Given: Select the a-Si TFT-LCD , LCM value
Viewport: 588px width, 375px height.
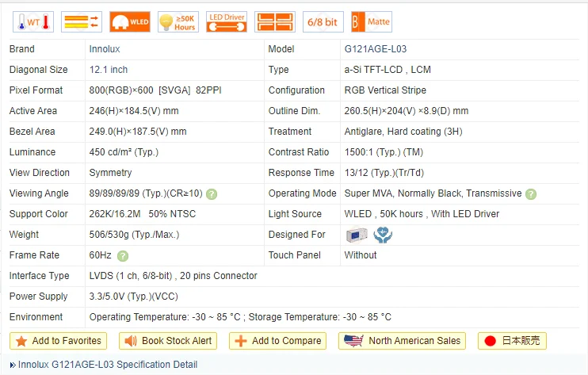Looking at the screenshot, I should pos(388,70).
